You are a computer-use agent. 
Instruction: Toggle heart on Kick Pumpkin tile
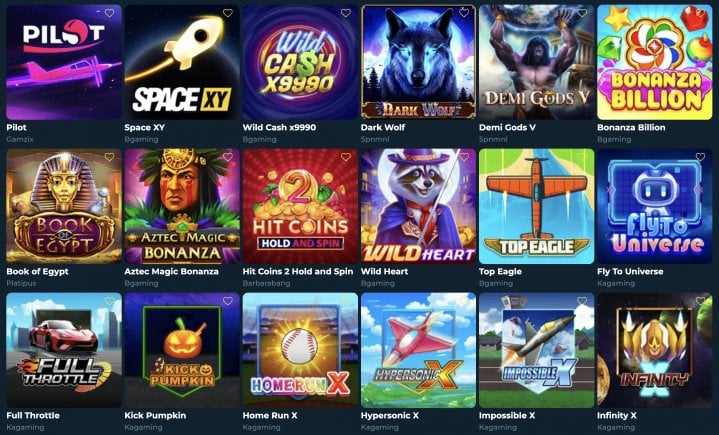click(x=227, y=301)
